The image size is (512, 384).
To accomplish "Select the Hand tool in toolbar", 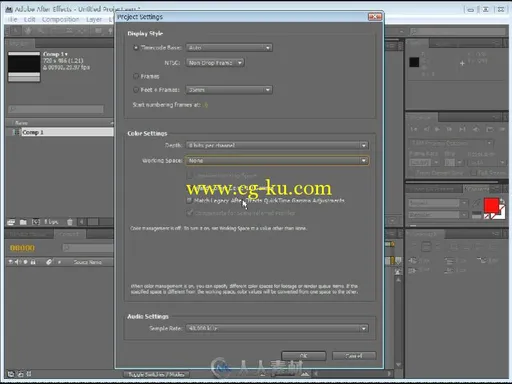I will [28, 31].
